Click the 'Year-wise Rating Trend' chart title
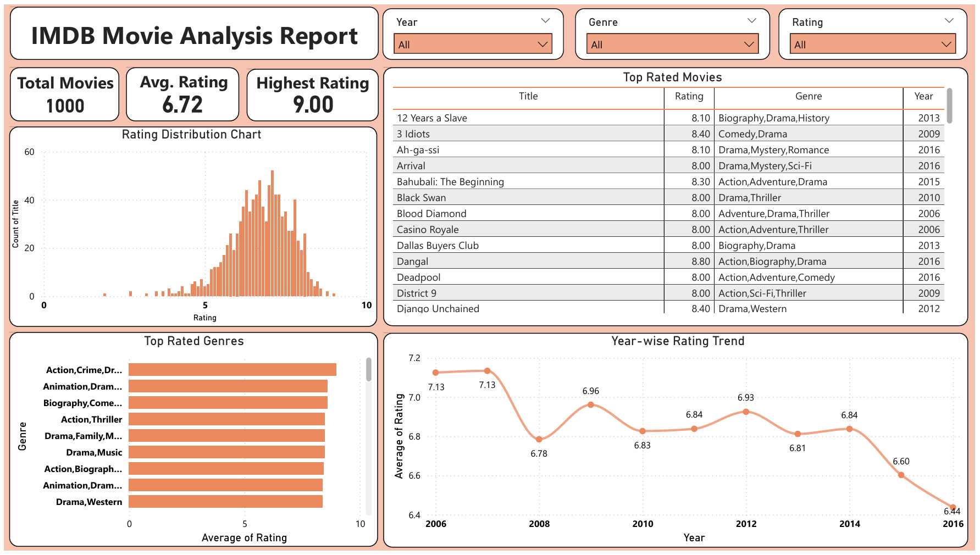 coord(678,341)
